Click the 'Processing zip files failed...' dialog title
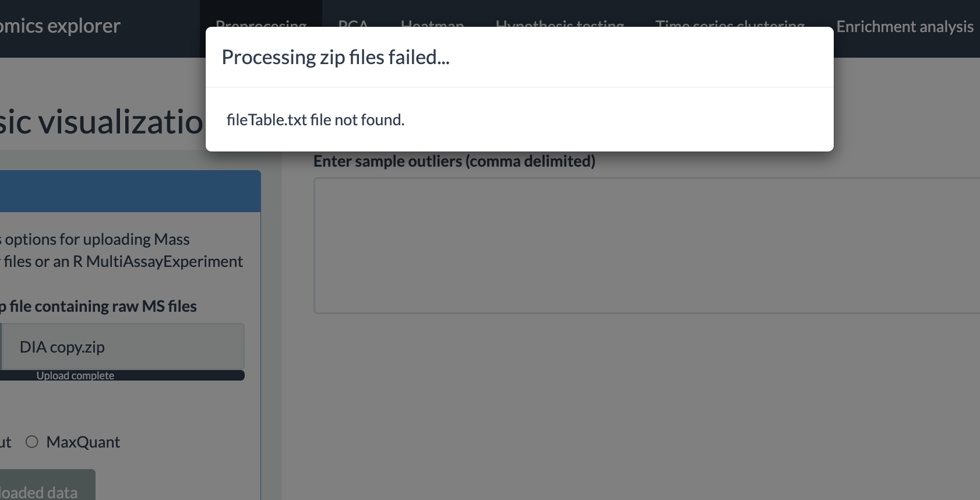This screenshot has height=500, width=980. tap(336, 57)
